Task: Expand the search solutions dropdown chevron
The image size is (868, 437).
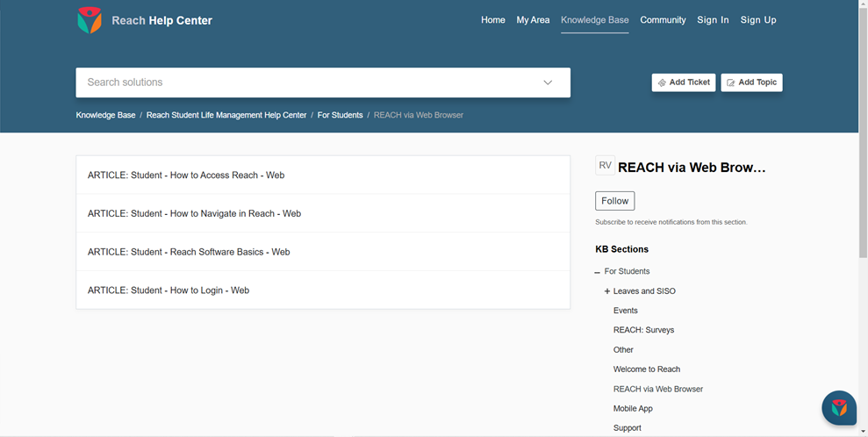Action: tap(548, 82)
